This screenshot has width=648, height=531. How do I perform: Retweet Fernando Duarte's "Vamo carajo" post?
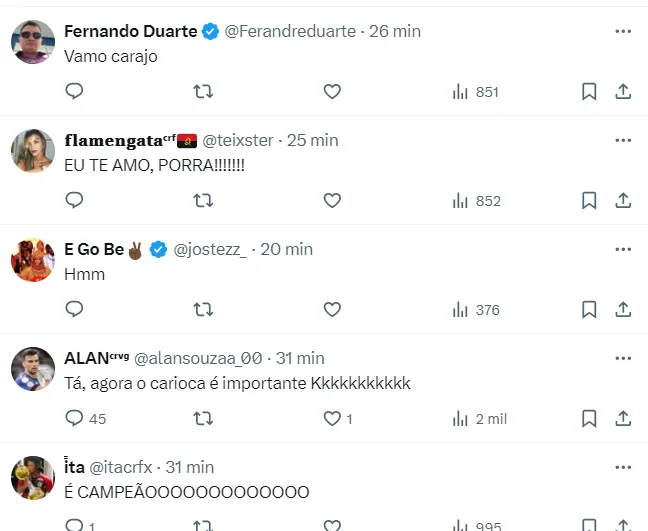[x=203, y=91]
